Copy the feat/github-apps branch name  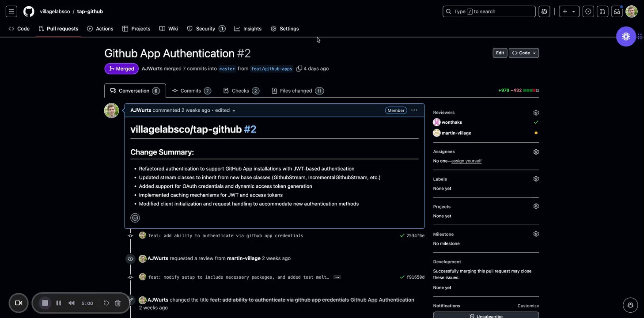[x=299, y=68]
